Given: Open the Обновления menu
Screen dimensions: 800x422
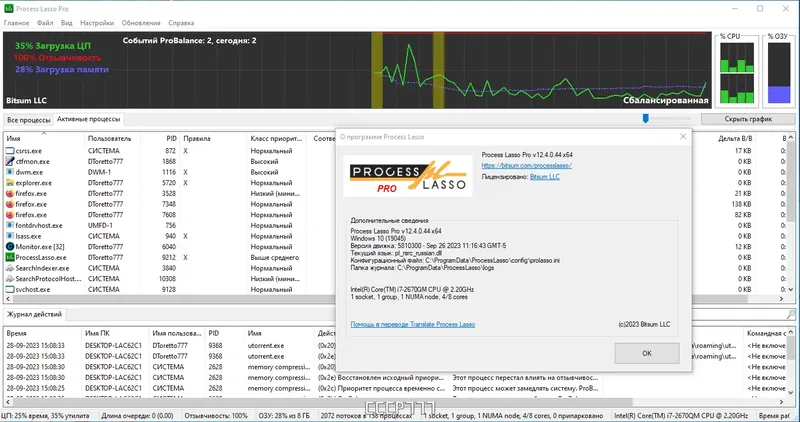Looking at the screenshot, I should tap(141, 23).
